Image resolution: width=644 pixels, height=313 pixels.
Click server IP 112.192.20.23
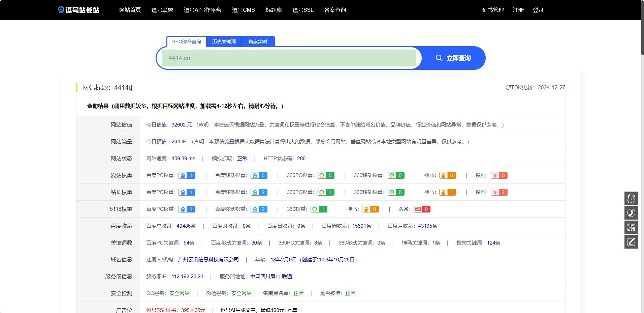click(187, 276)
